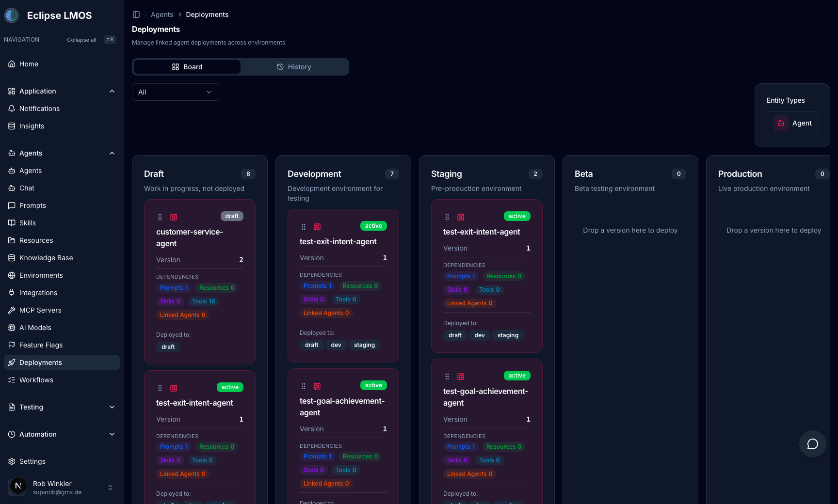Viewport: 838px width, 504px height.
Task: Click Skills 0 tag on Development test-goal-achievement-agent
Action: pyautogui.click(x=314, y=470)
